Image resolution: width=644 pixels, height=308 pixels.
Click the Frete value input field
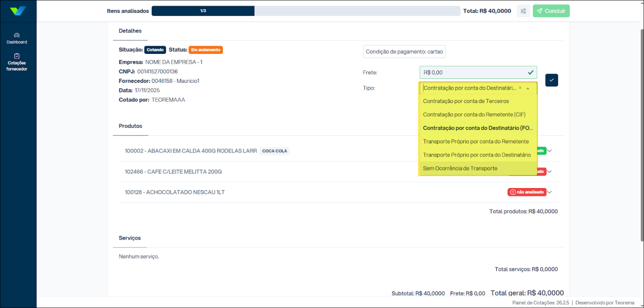(x=473, y=73)
